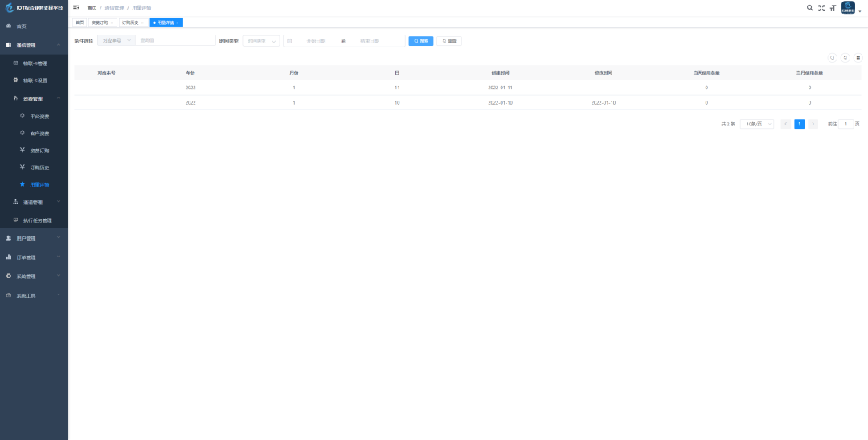Click the user avatar image

point(848,8)
